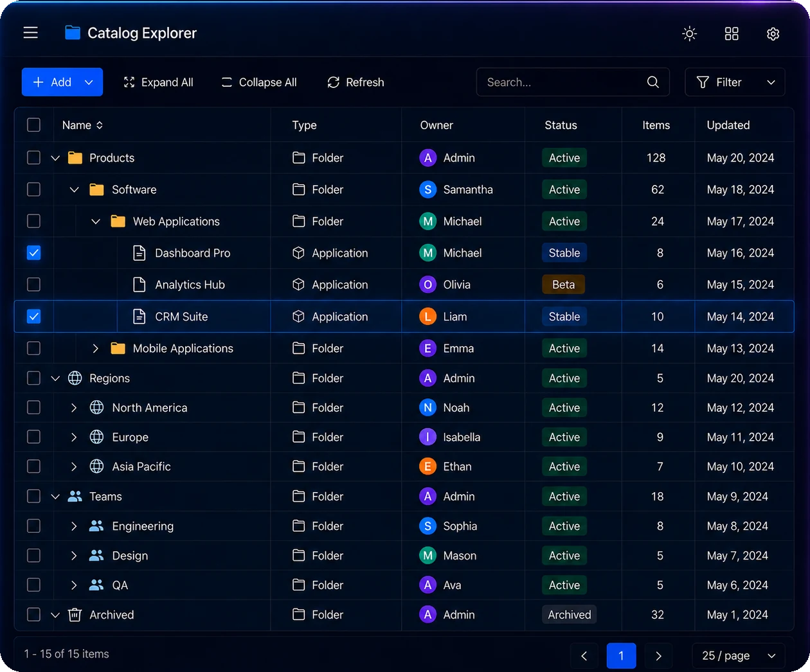Screen dimensions: 810x672
Task: Click the Archived trash can icon
Action: click(75, 615)
